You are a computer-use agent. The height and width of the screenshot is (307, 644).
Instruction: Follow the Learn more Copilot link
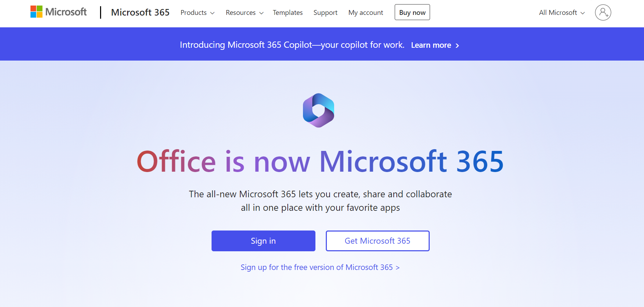pyautogui.click(x=435, y=45)
